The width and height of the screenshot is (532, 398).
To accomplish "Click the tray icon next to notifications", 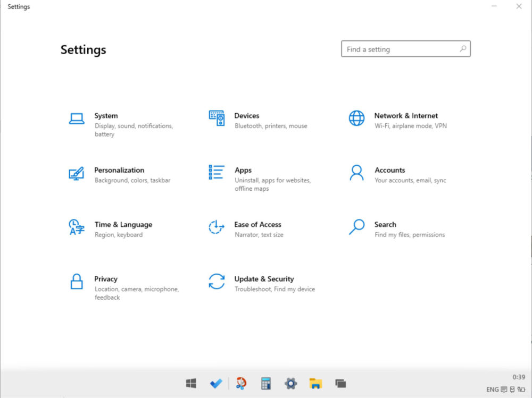I will coord(512,389).
